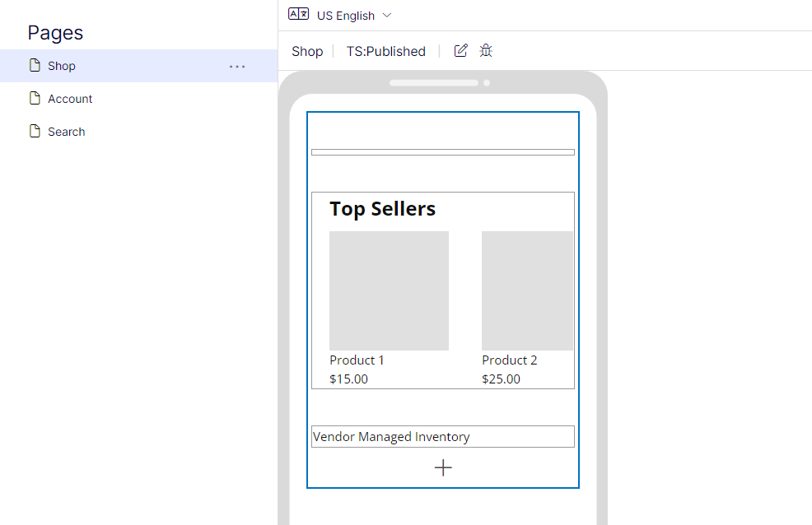Click the Vendor Managed Inventory field
This screenshot has height=525, width=812.
coord(443,436)
